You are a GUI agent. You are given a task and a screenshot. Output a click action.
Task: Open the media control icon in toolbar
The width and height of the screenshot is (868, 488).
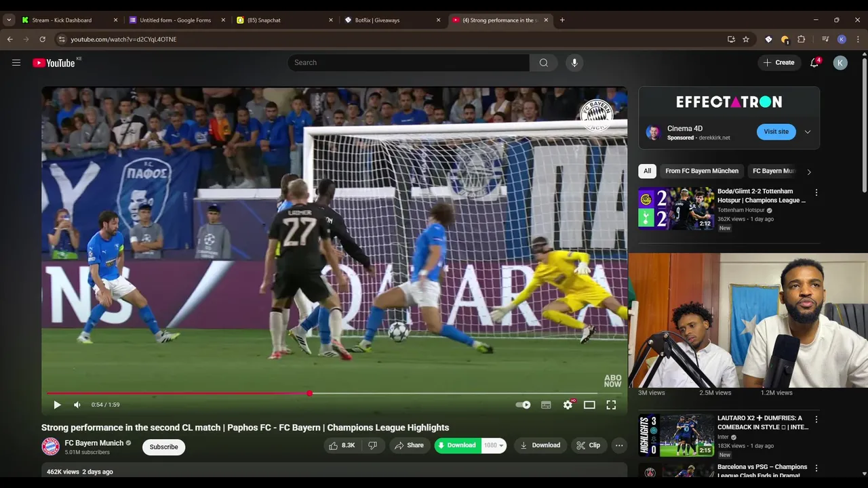(x=825, y=39)
